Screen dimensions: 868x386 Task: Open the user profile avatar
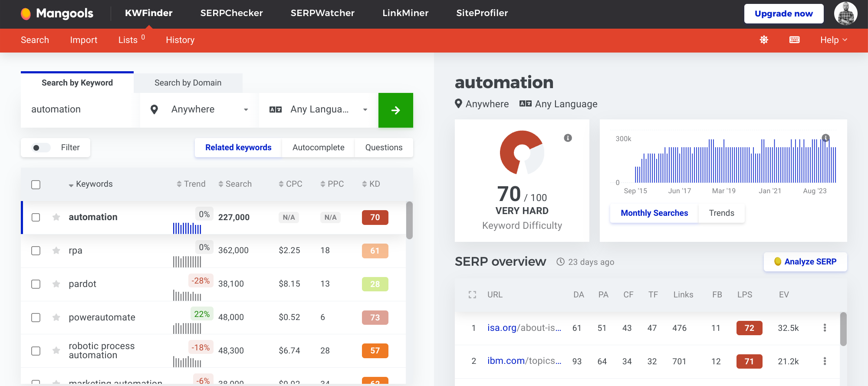[845, 13]
